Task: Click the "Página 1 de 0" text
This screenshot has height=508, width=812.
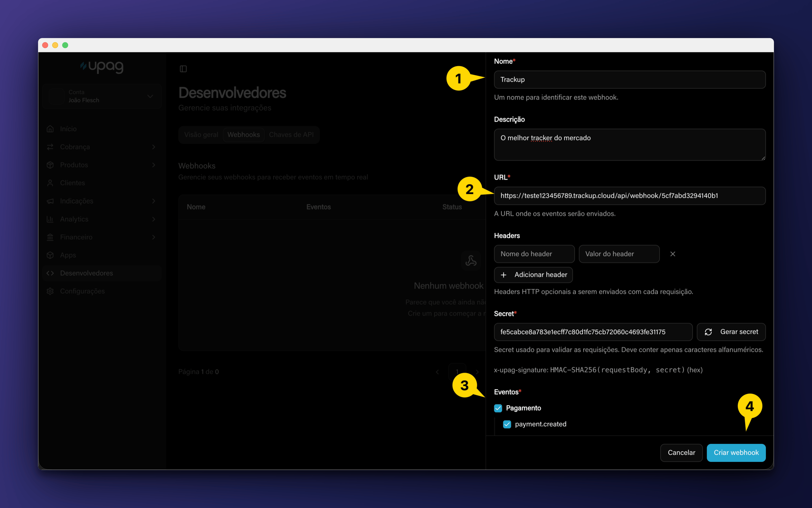Action: tap(198, 372)
